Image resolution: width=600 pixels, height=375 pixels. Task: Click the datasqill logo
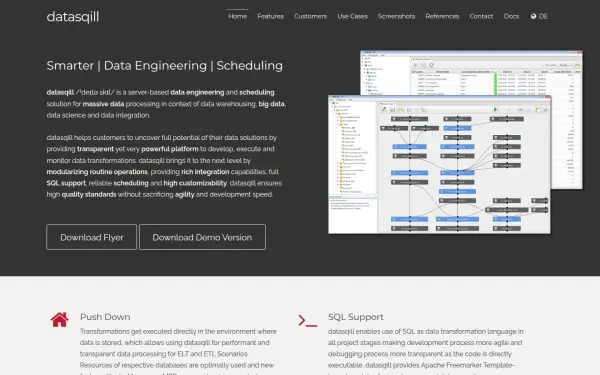tap(73, 17)
